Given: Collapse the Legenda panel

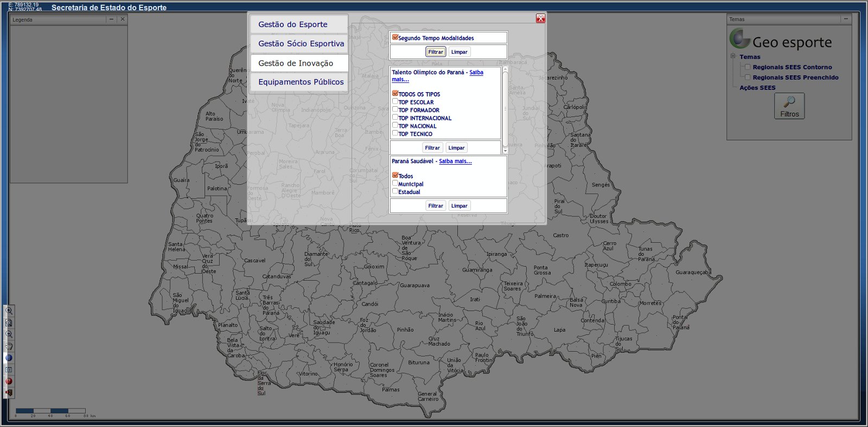Looking at the screenshot, I should (111, 19).
